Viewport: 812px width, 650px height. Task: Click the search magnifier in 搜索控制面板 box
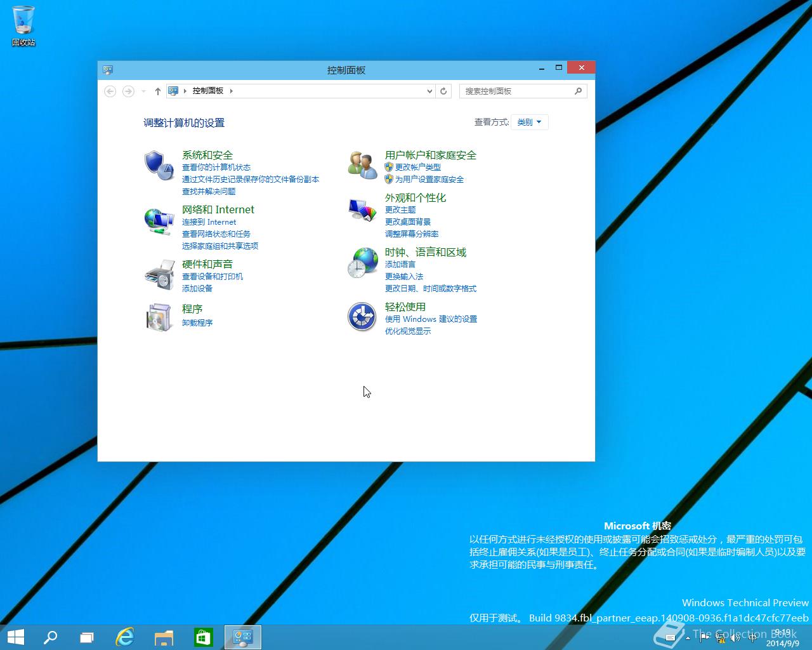578,91
